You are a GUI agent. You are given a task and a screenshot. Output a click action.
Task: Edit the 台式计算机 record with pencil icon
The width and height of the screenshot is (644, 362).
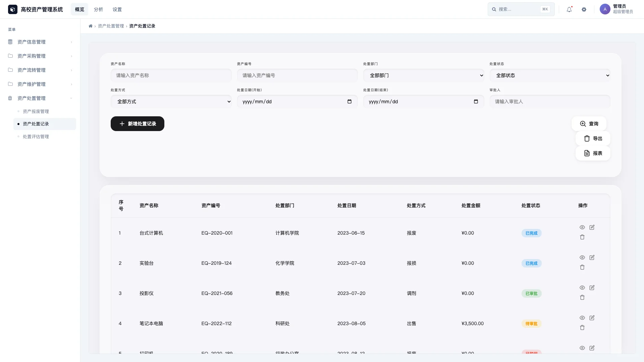(592, 227)
